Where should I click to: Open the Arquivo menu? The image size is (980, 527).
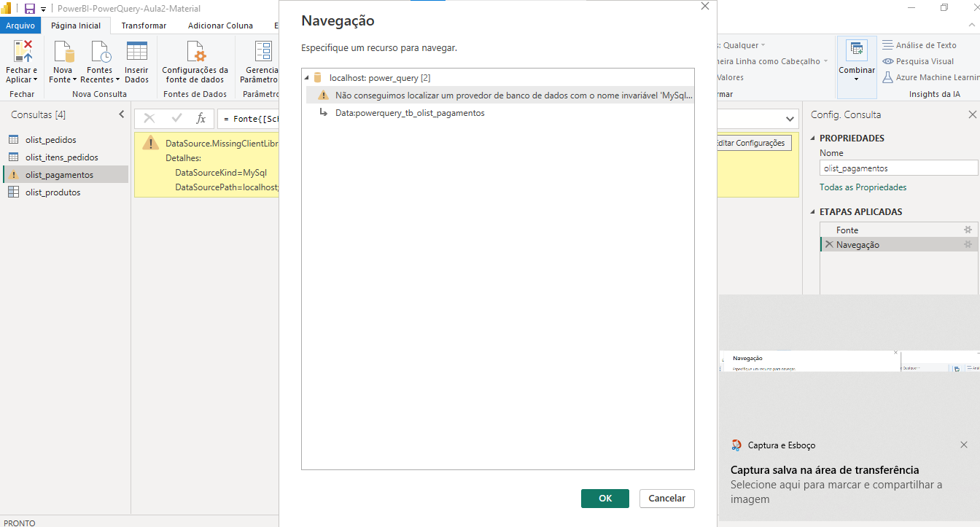pyautogui.click(x=20, y=26)
